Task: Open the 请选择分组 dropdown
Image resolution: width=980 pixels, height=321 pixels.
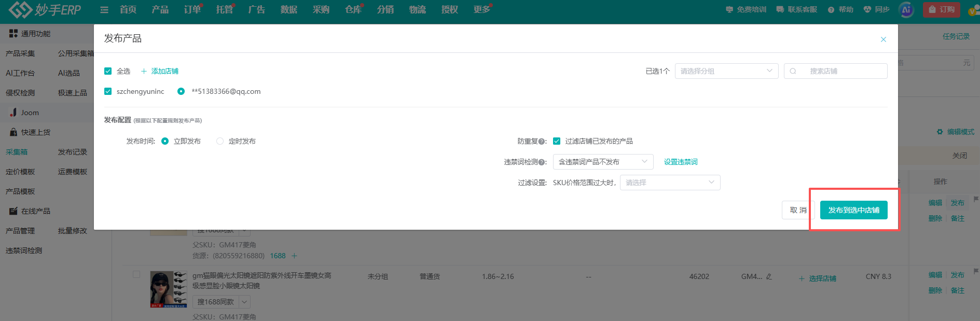Action: pyautogui.click(x=726, y=71)
